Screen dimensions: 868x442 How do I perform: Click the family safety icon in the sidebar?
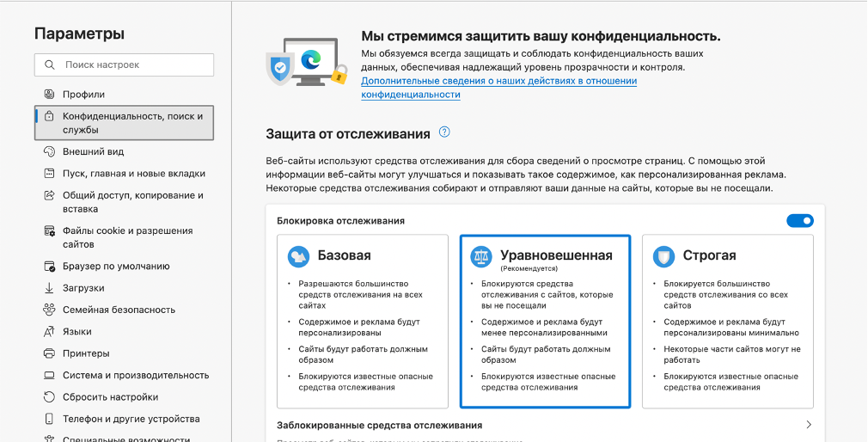click(x=49, y=310)
